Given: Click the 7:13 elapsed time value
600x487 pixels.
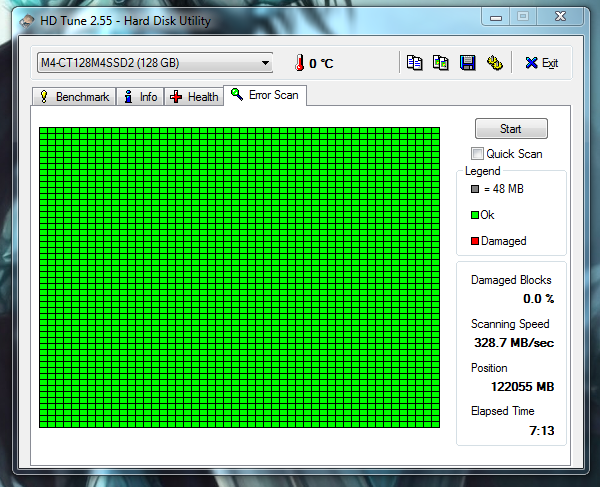Looking at the screenshot, I should pos(541,430).
